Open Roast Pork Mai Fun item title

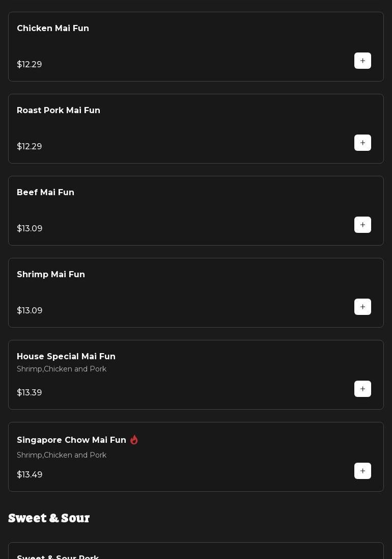click(x=59, y=111)
